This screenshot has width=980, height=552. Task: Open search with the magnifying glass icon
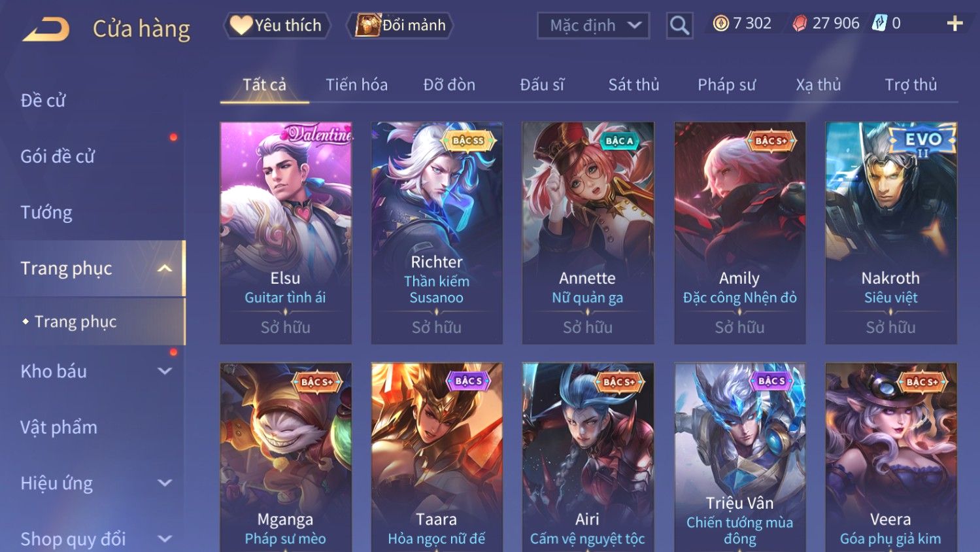click(679, 26)
